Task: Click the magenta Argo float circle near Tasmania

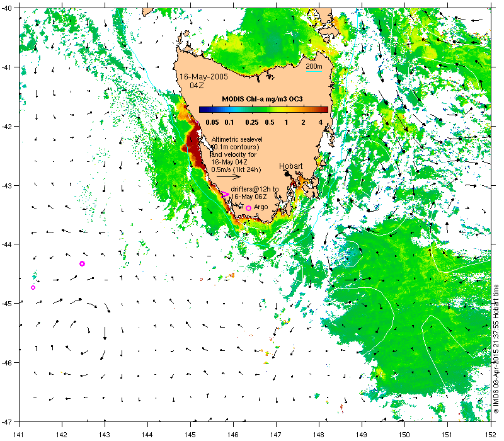Action: point(248,209)
